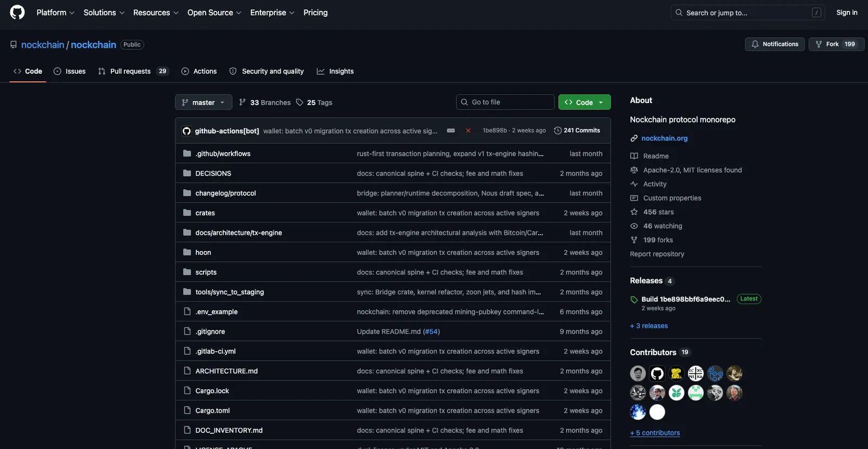The image size is (868, 449).
Task: Open the changelog/protocol folder
Action: [x=226, y=193]
